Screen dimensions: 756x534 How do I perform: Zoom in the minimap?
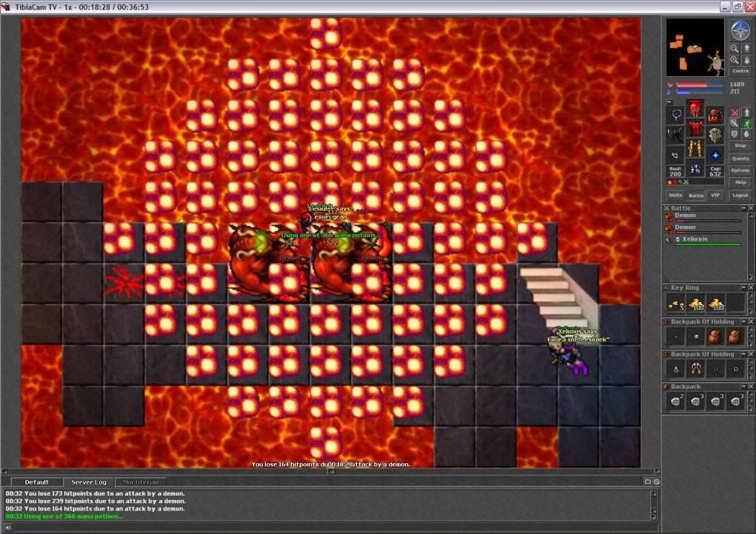(x=735, y=61)
